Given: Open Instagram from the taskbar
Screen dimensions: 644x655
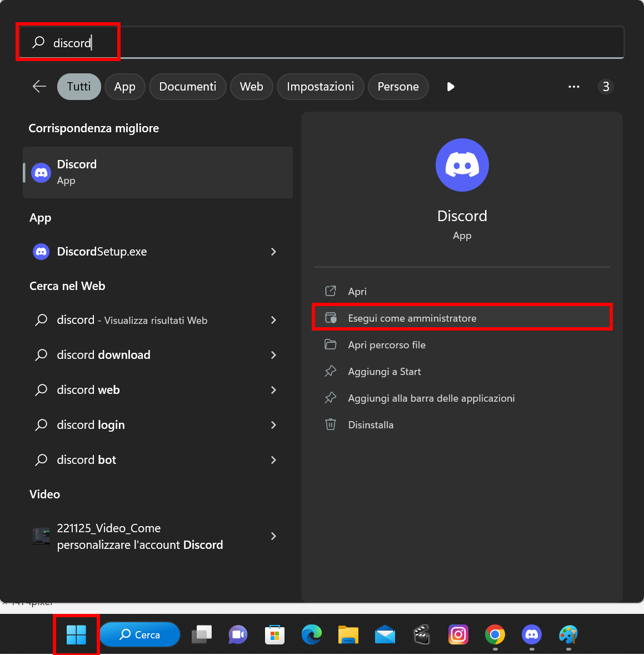Looking at the screenshot, I should tap(458, 634).
